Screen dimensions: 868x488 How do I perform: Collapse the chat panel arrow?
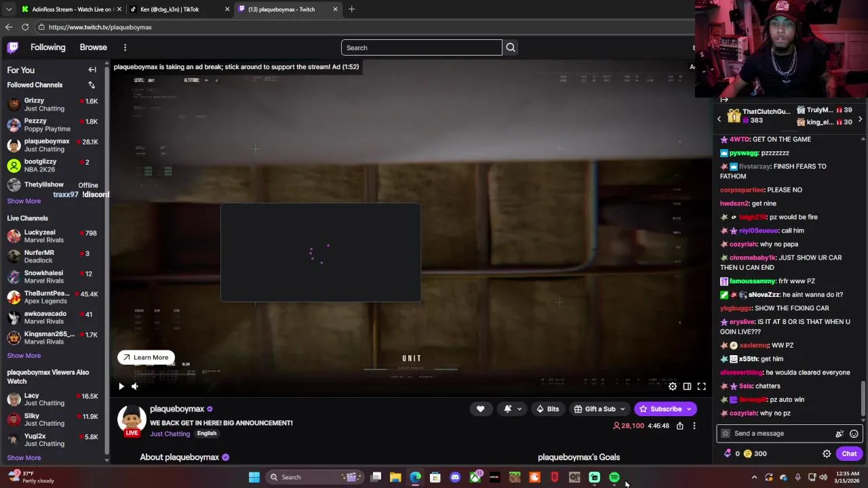coord(724,100)
